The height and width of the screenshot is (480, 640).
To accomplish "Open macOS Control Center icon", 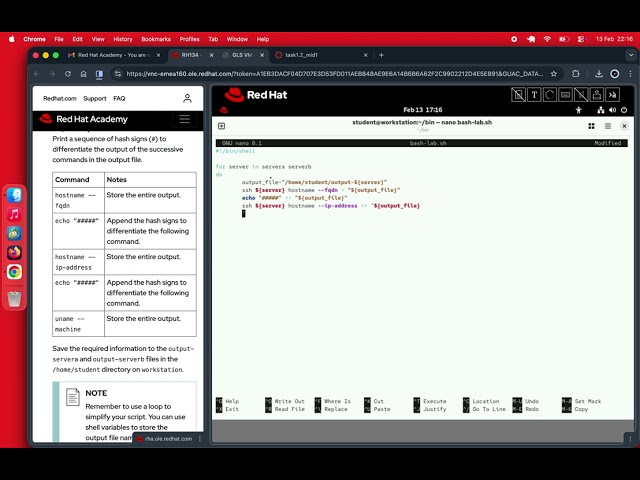I will point(581,39).
